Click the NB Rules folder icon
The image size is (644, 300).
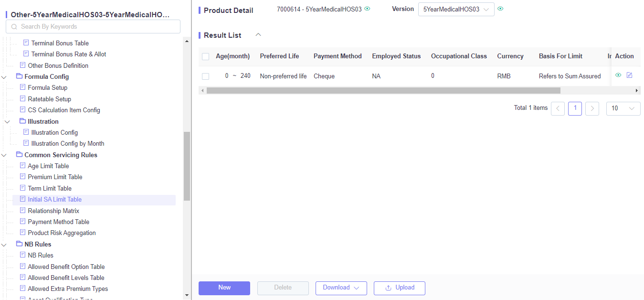click(x=19, y=244)
